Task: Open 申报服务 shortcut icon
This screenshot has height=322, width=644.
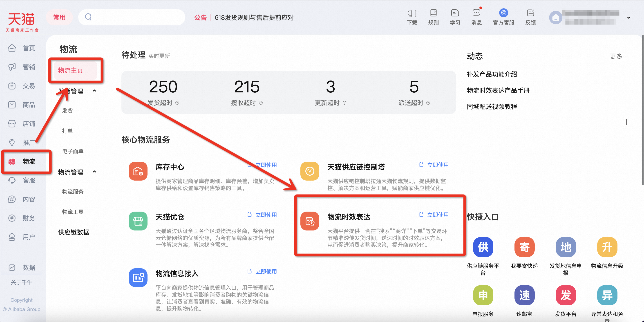Action: pos(483,295)
